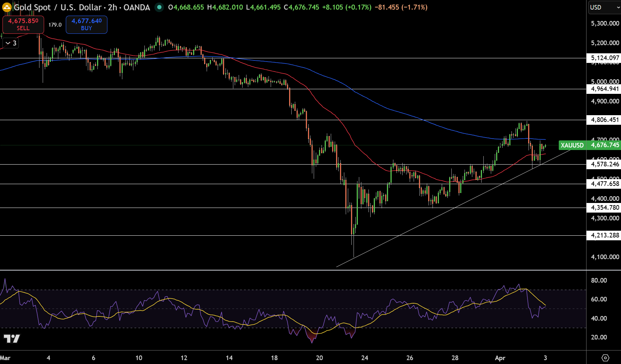
Task: Open chart settings gear icon
Action: (605, 358)
